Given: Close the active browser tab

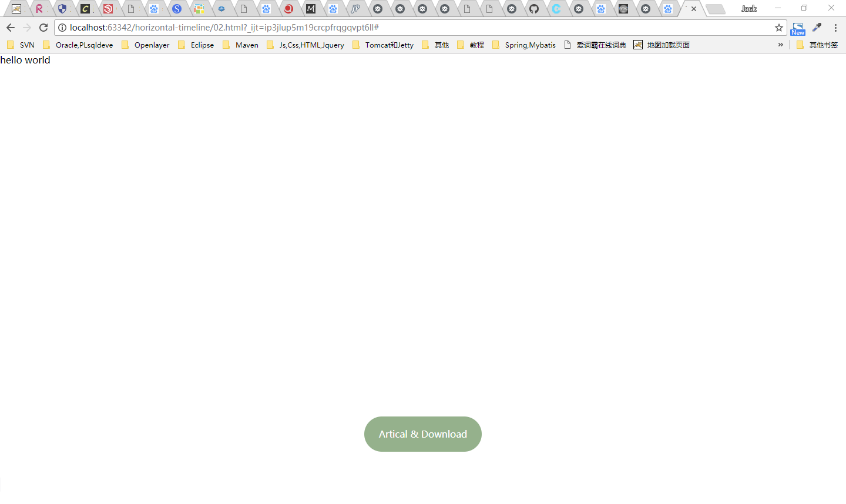Looking at the screenshot, I should 694,9.
